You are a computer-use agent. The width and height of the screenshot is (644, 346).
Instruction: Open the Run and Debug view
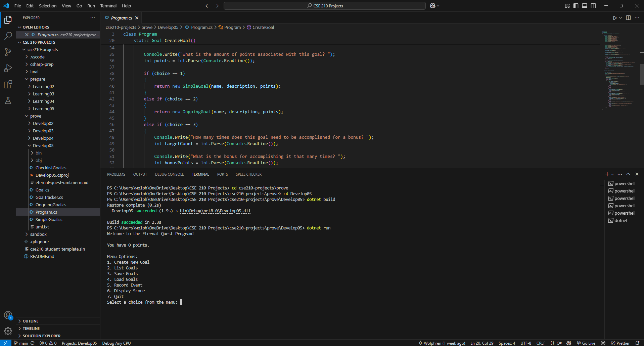coord(8,68)
